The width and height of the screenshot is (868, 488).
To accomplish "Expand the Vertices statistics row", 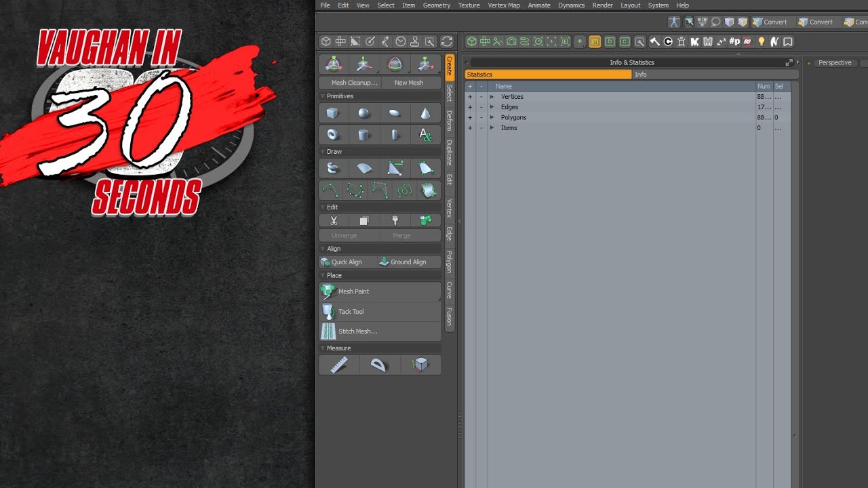I will point(492,97).
